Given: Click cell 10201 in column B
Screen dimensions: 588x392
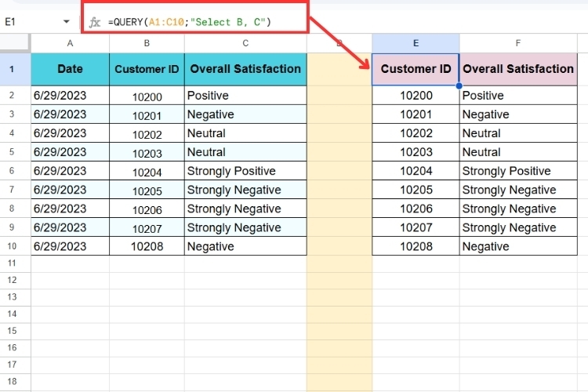Looking at the screenshot, I should point(147,114).
